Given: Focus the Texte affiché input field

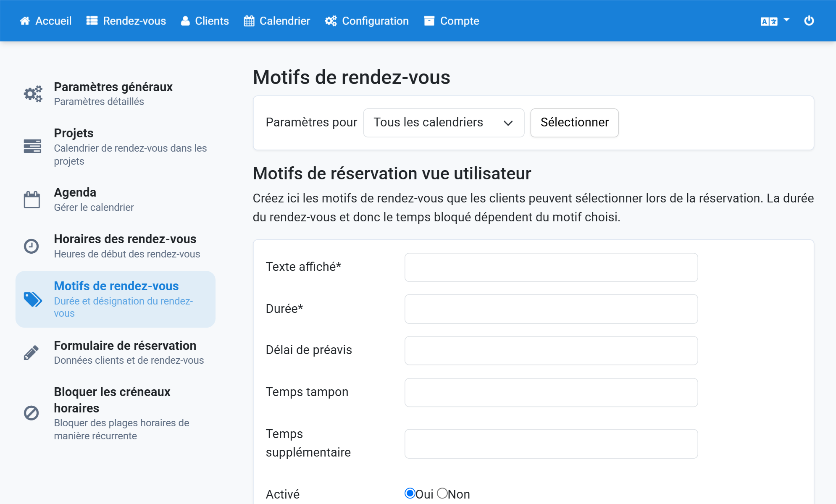Looking at the screenshot, I should pos(551,267).
